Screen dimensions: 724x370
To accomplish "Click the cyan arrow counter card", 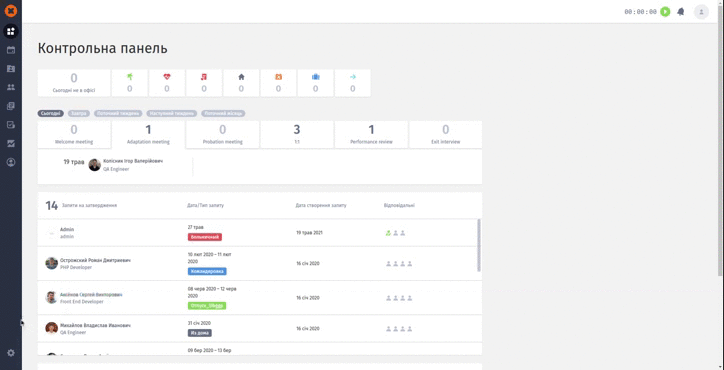I will (x=353, y=83).
